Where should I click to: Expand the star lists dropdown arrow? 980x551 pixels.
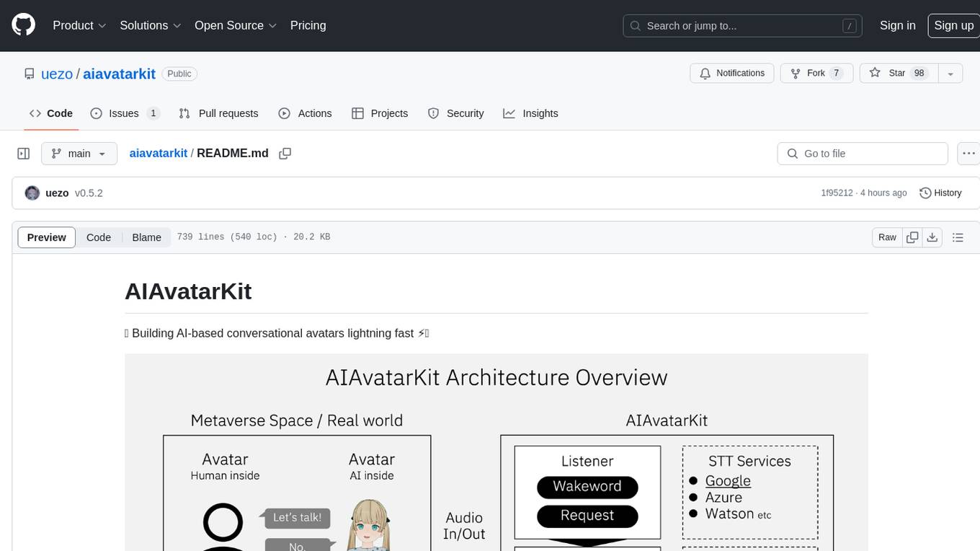950,74
